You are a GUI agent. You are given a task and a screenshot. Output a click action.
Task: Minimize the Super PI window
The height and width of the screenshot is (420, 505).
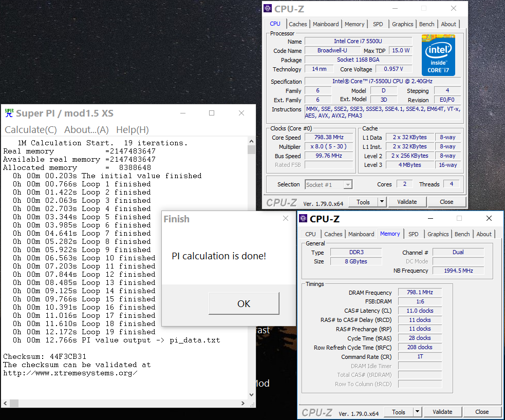183,113
